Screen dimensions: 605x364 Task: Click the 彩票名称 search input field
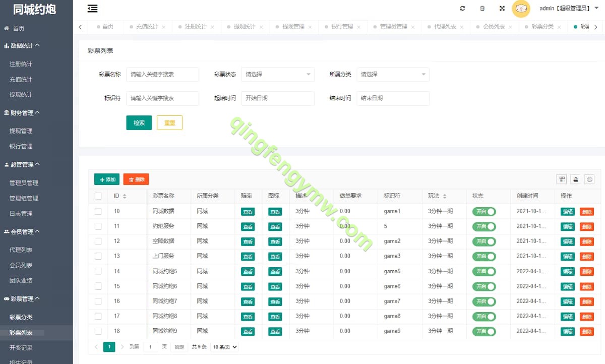162,75
